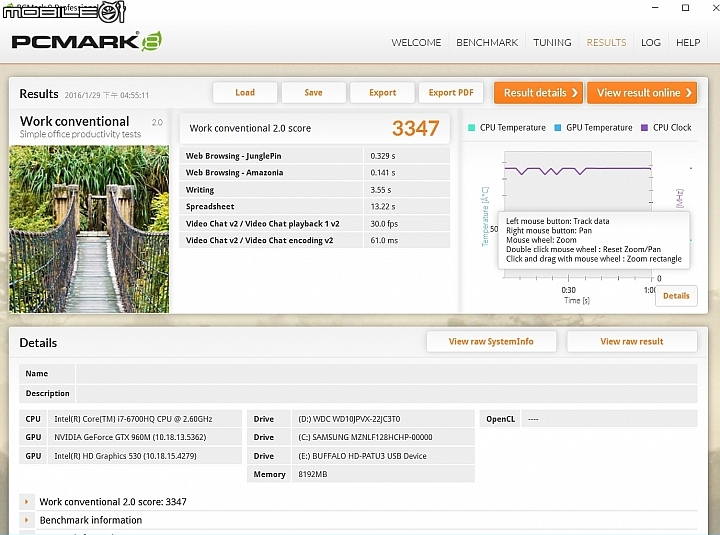Click the Save results button

(x=313, y=93)
